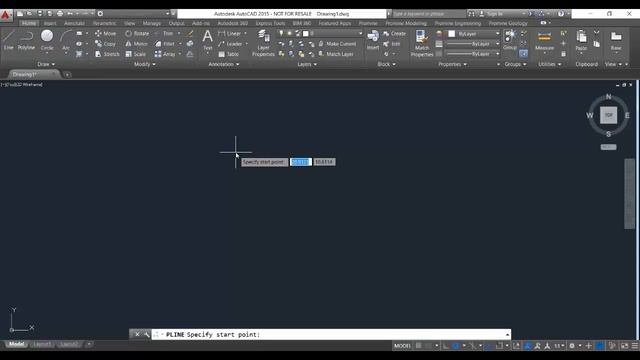Select the Polyline tool
The height and width of the screenshot is (360, 640).
[26, 40]
